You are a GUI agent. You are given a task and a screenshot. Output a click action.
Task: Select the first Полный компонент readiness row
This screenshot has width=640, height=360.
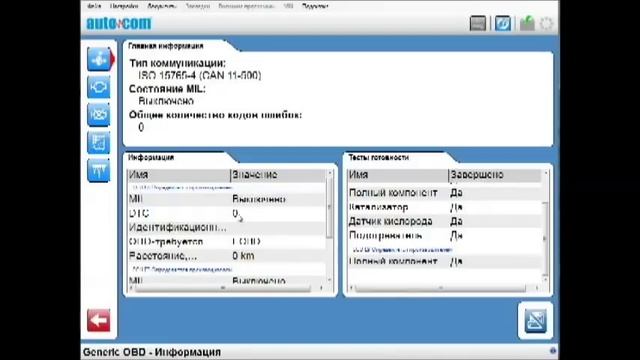445,193
